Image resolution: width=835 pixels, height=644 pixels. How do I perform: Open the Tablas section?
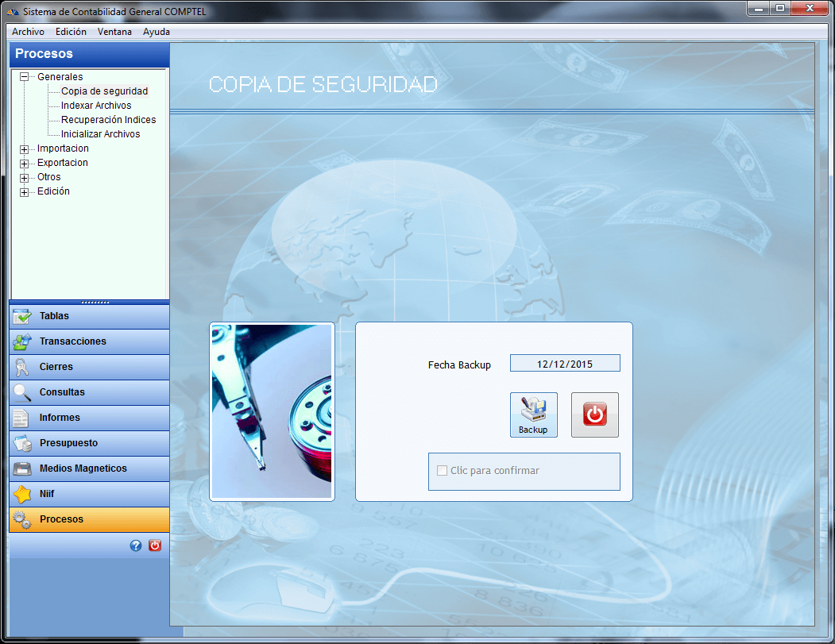[90, 316]
